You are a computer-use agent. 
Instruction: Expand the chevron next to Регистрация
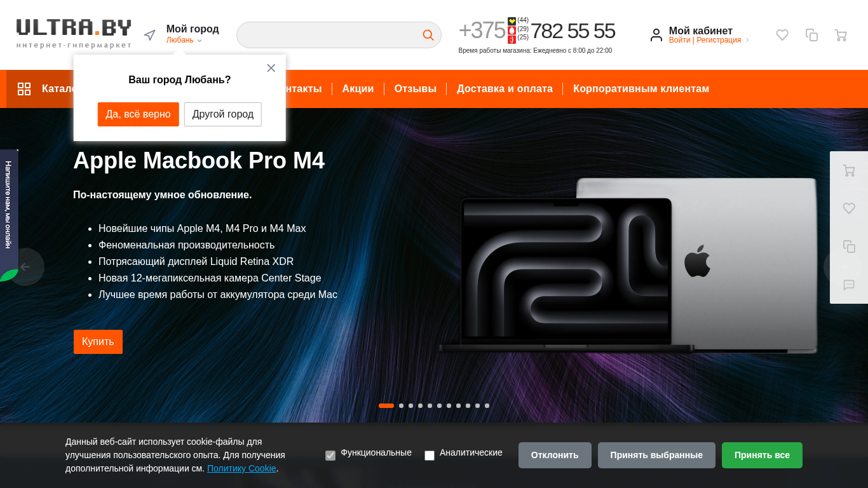click(747, 40)
